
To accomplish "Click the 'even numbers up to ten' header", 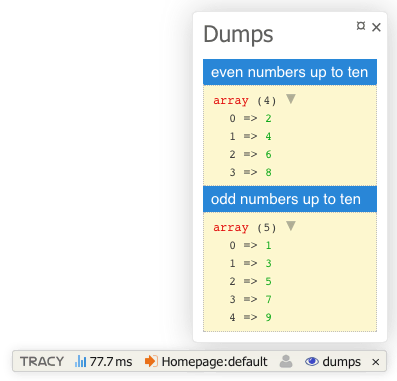I will [x=290, y=72].
